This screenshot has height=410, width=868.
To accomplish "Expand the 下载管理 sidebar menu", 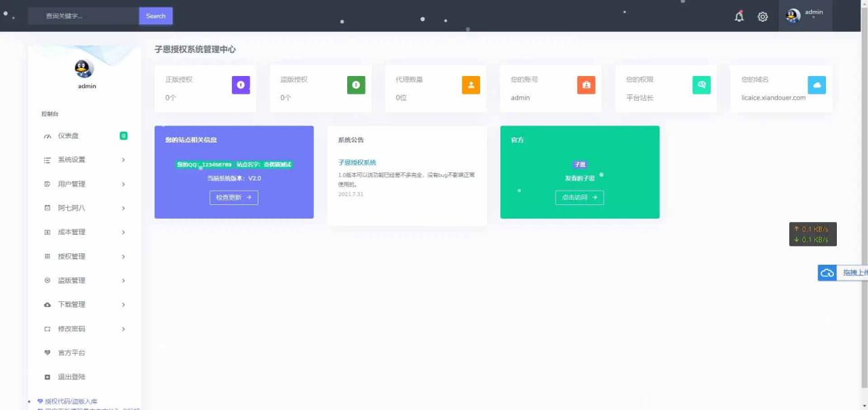I will coord(85,305).
